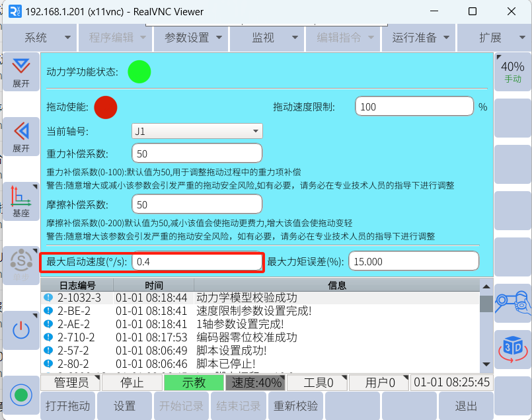This screenshot has width=532, height=420.
Task: Click the log list scrollbar down arrow
Action: [486, 364]
